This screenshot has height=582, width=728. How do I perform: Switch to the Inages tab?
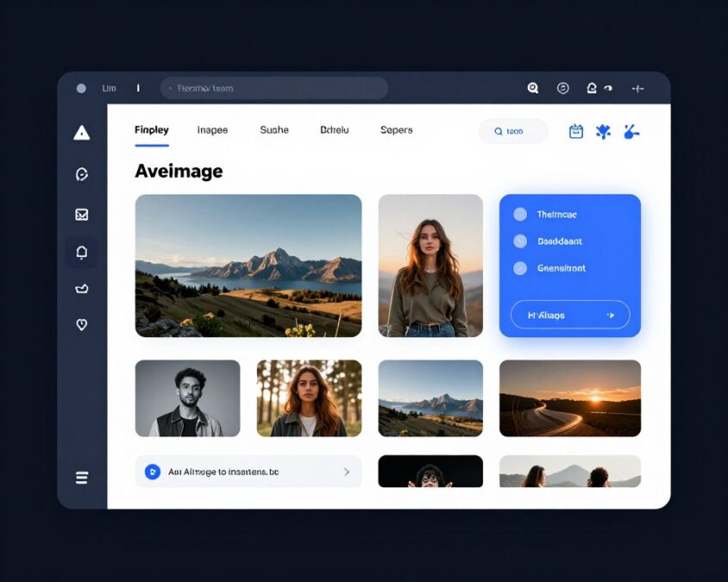pyautogui.click(x=212, y=129)
